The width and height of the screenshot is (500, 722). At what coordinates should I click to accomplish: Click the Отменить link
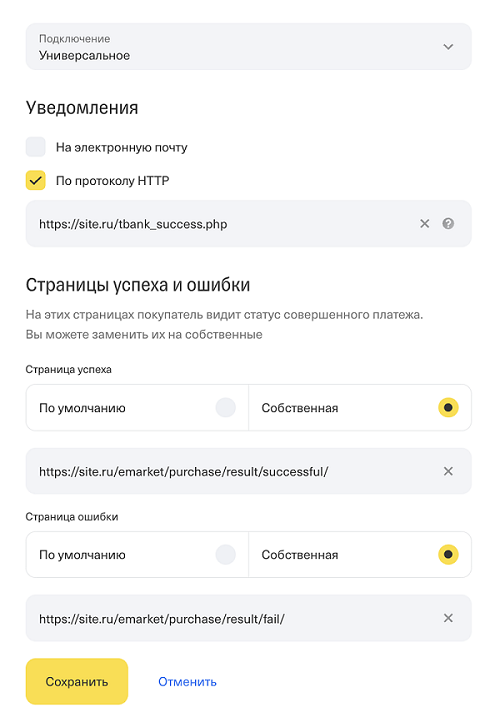(187, 682)
